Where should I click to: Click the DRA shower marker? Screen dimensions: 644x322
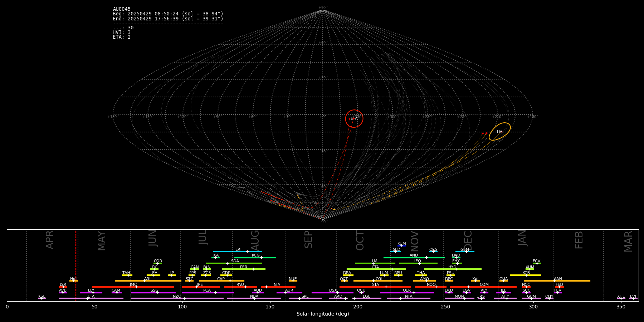pyautogui.click(x=348, y=275)
